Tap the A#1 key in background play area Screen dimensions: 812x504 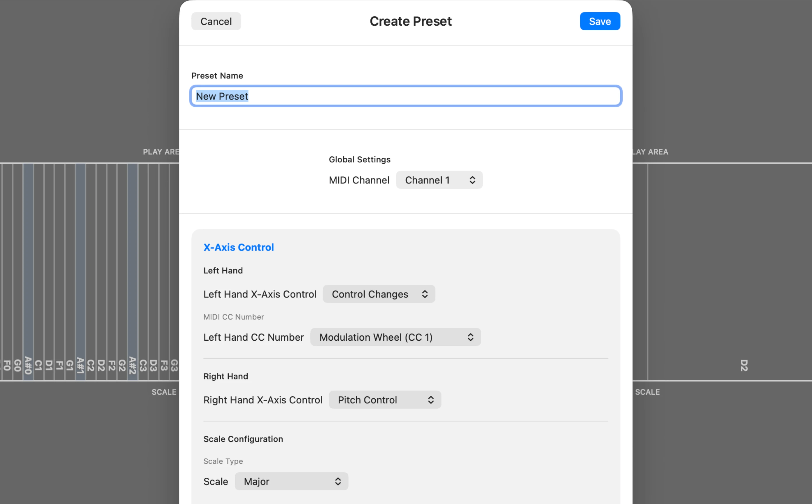click(80, 272)
